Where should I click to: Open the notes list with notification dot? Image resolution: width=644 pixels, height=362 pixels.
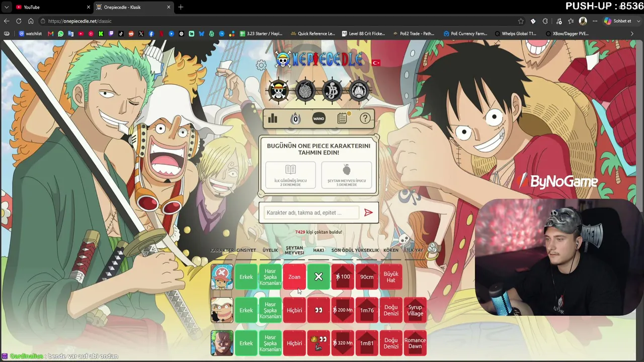(x=342, y=118)
